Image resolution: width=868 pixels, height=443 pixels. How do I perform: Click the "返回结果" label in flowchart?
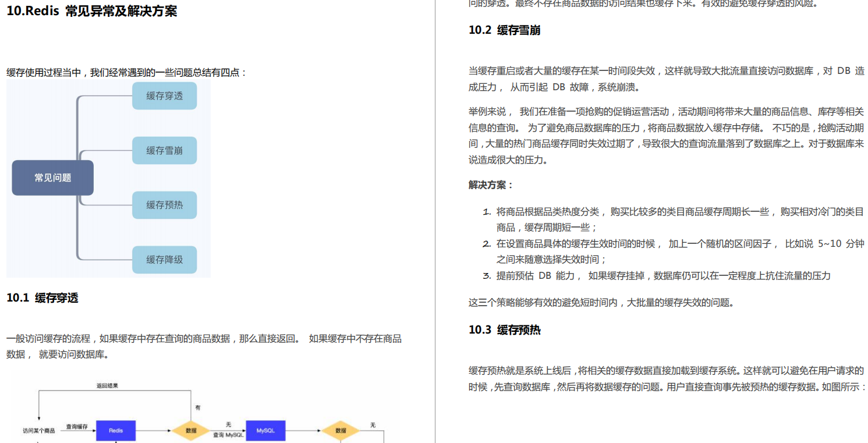108,385
